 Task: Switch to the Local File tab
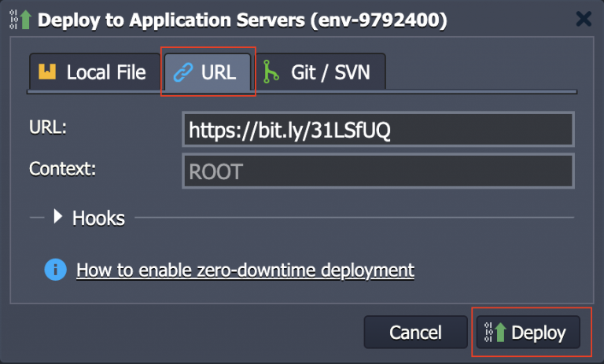click(93, 73)
